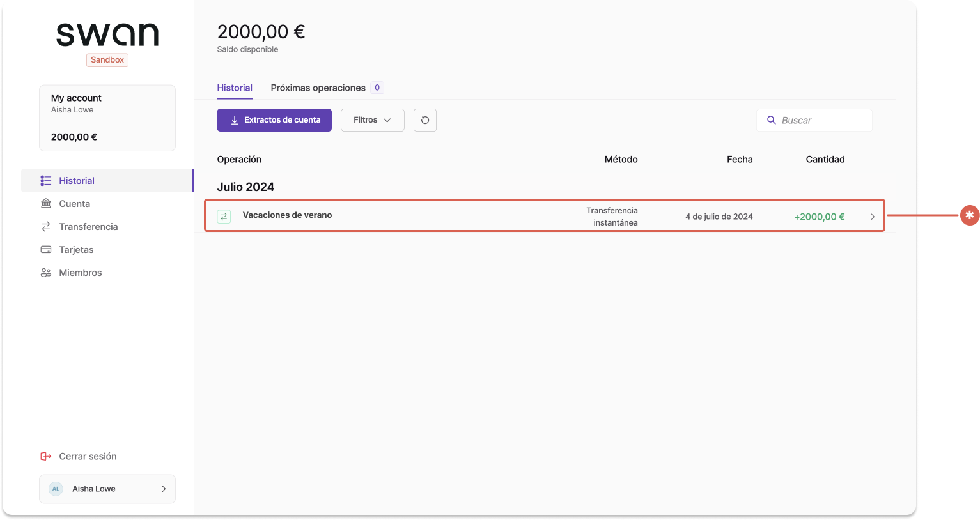Click the Transferencia arrows icon in sidebar
The height and width of the screenshot is (520, 980).
pos(46,227)
